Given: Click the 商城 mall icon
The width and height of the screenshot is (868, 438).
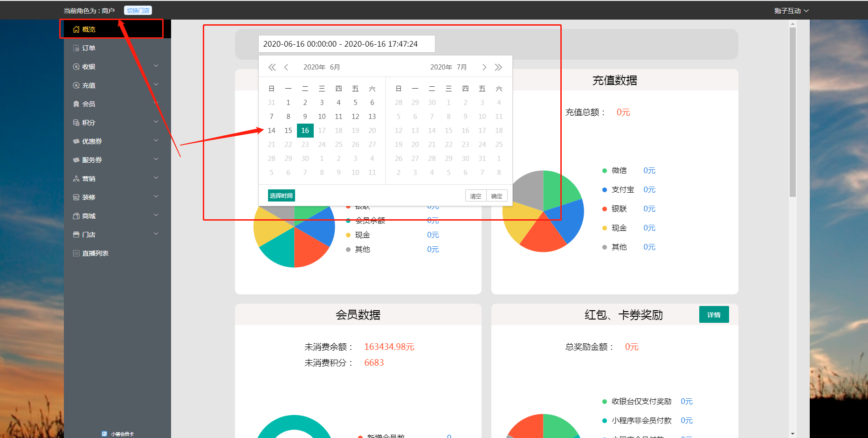Looking at the screenshot, I should 76,216.
